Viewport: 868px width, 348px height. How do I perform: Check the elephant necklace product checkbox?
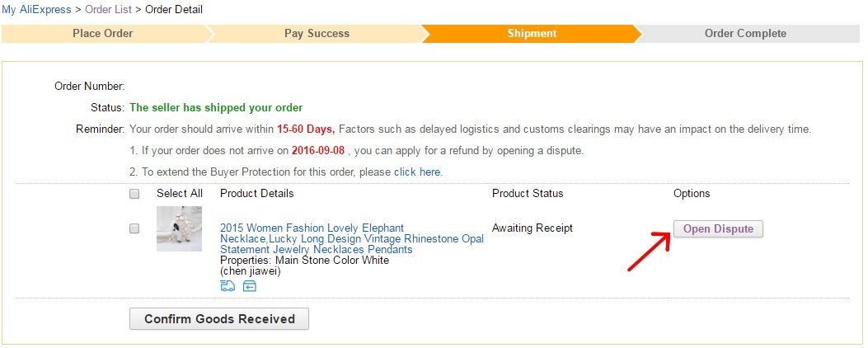click(x=134, y=228)
